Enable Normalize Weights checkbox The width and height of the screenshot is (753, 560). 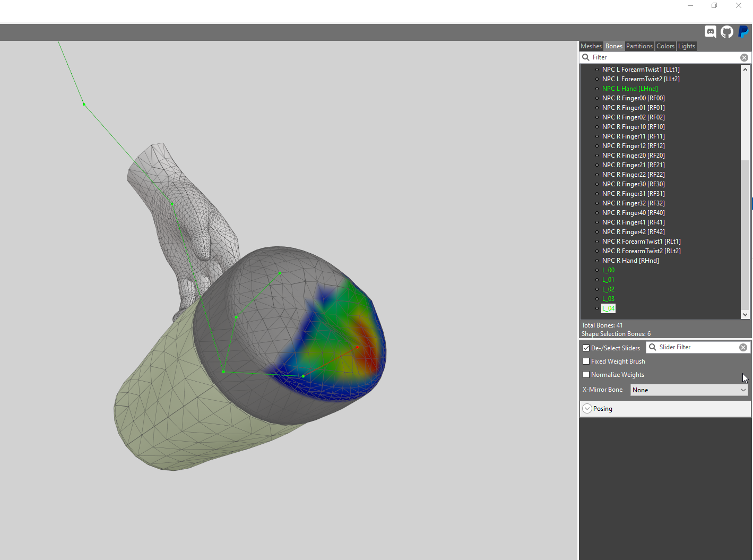(586, 375)
